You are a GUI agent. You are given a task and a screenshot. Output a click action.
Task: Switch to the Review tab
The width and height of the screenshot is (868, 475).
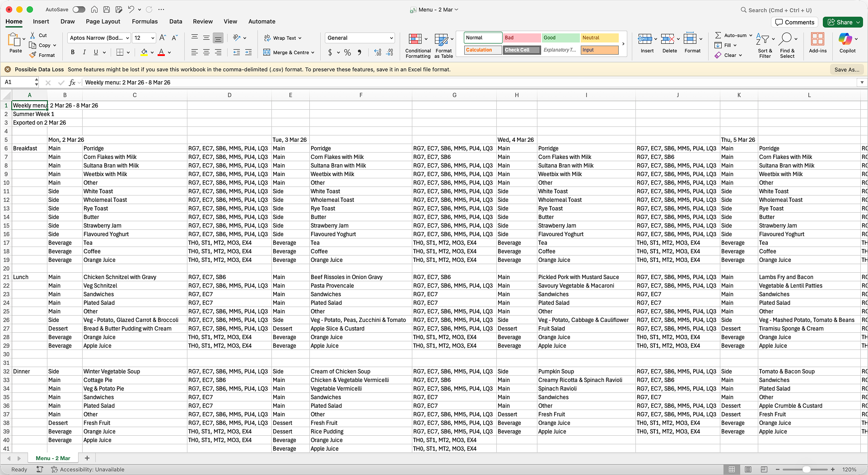[202, 21]
